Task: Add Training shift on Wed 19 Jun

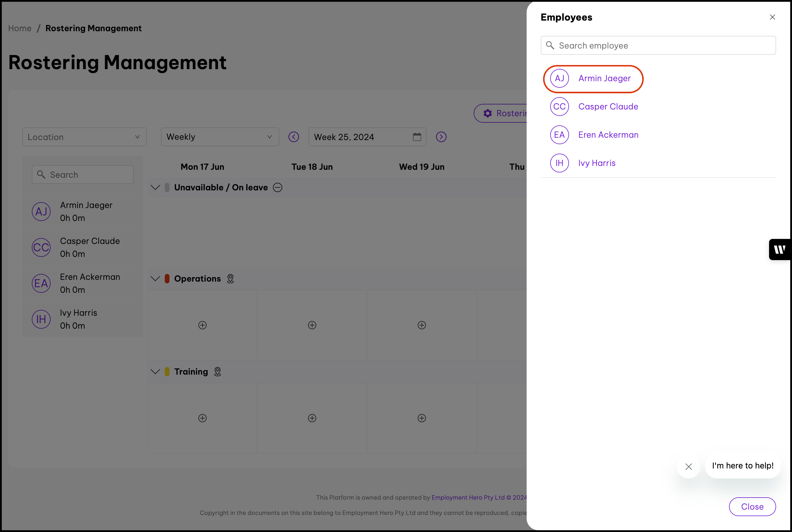Action: pos(422,418)
